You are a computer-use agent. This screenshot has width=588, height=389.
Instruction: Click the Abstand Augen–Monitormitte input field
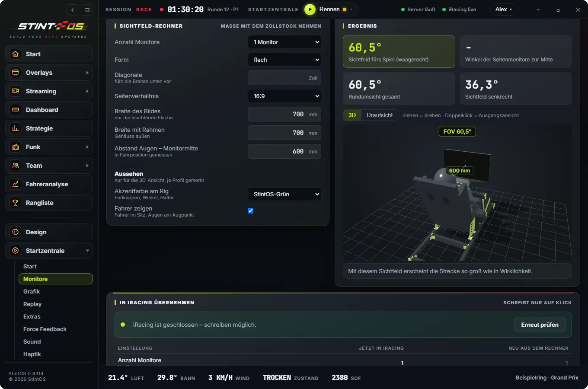[284, 151]
